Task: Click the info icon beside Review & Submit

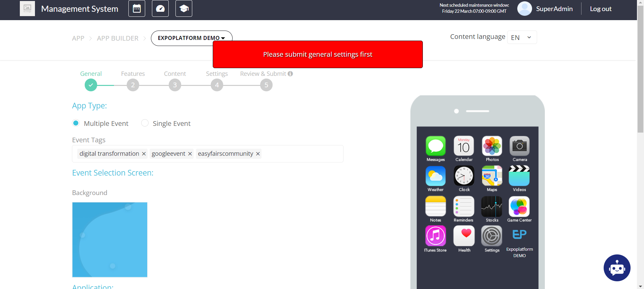Action: coord(290,74)
